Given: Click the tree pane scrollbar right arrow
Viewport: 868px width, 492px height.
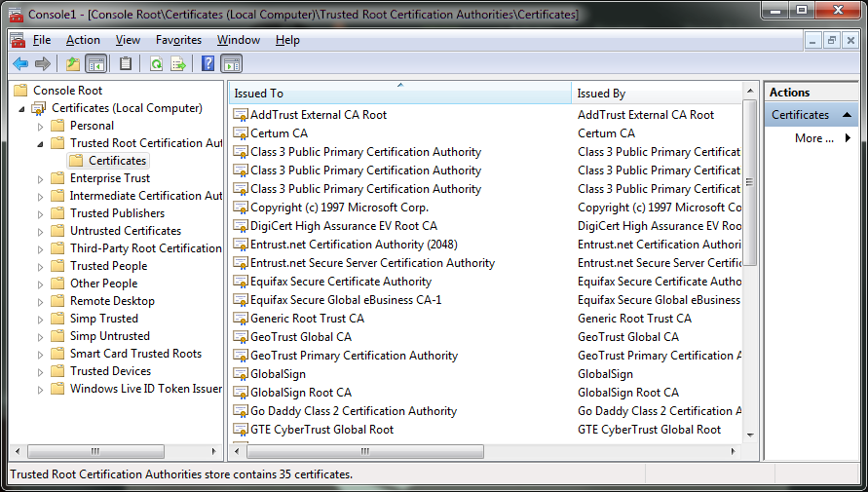Looking at the screenshot, I should click(x=214, y=452).
